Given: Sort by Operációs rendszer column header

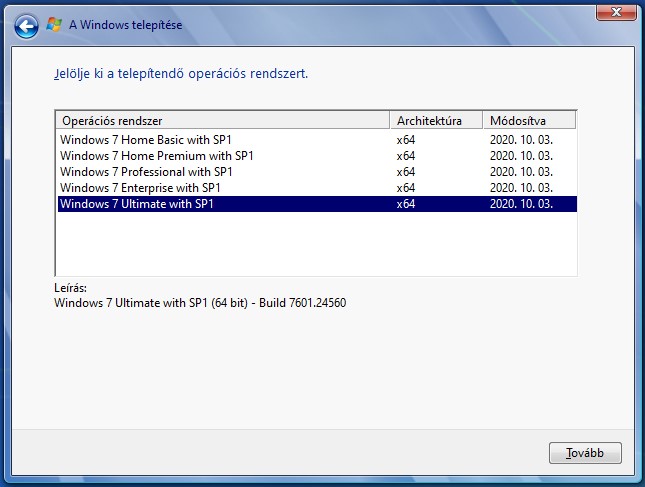Looking at the screenshot, I should [223, 121].
